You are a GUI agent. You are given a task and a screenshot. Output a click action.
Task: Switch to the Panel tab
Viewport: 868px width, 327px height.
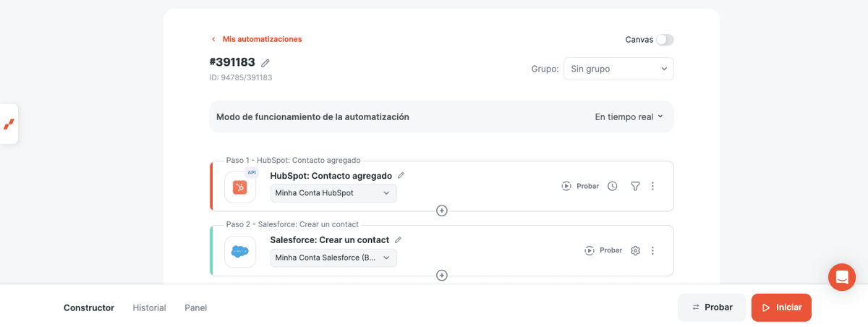196,307
